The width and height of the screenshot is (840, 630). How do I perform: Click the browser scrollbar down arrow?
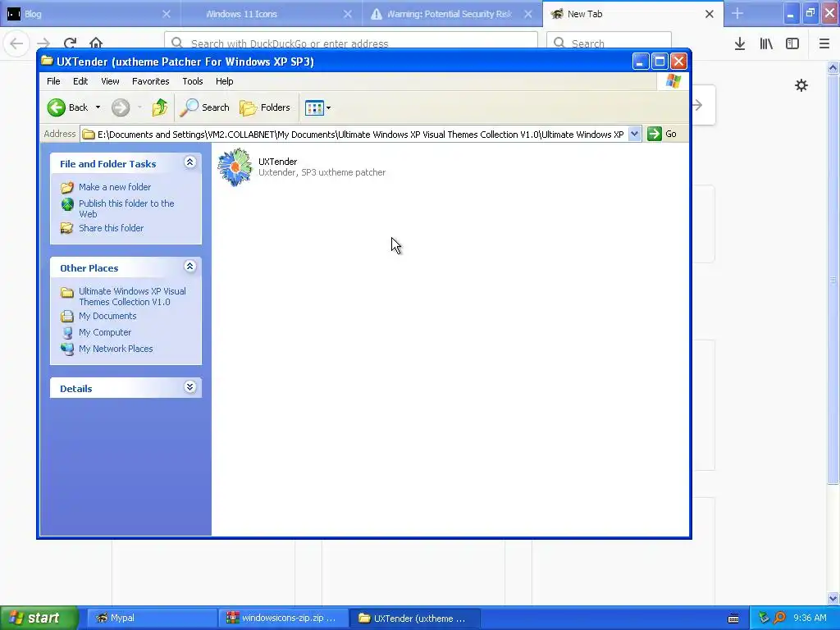tap(833, 598)
